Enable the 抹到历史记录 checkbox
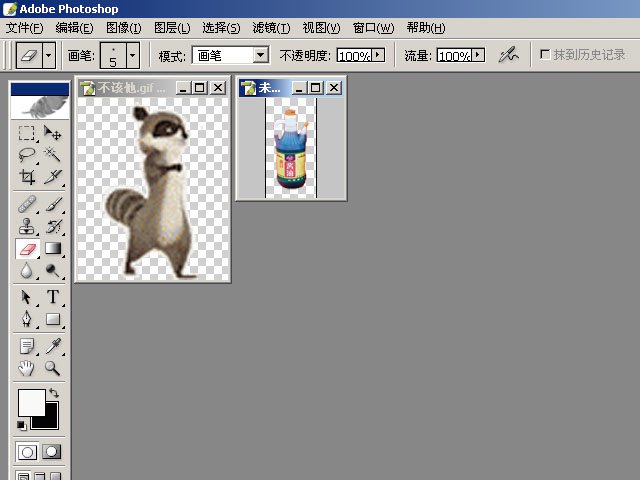The width and height of the screenshot is (640, 480). (x=545, y=54)
